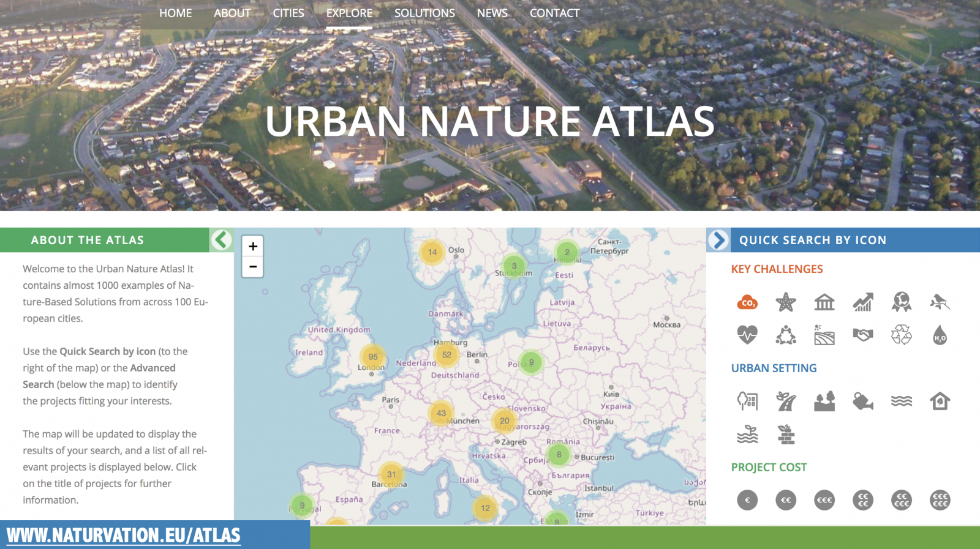Go to the ABOUT page

(x=232, y=13)
